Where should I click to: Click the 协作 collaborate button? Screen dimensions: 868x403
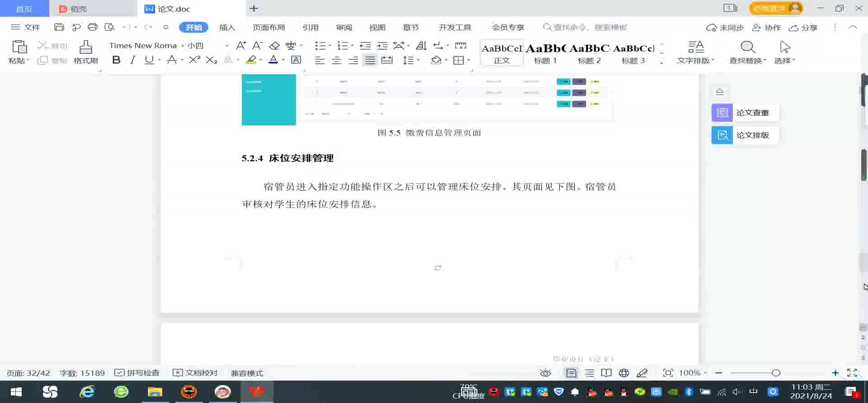click(x=766, y=28)
